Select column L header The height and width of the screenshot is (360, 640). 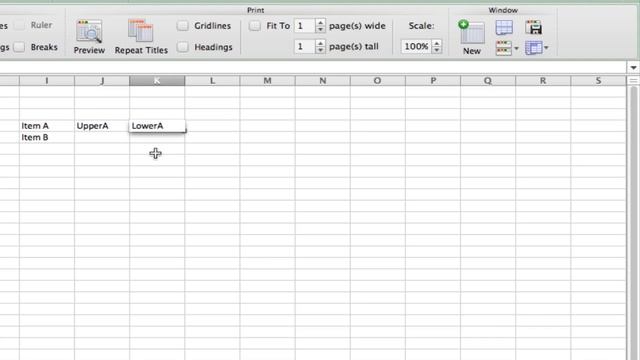pyautogui.click(x=212, y=81)
